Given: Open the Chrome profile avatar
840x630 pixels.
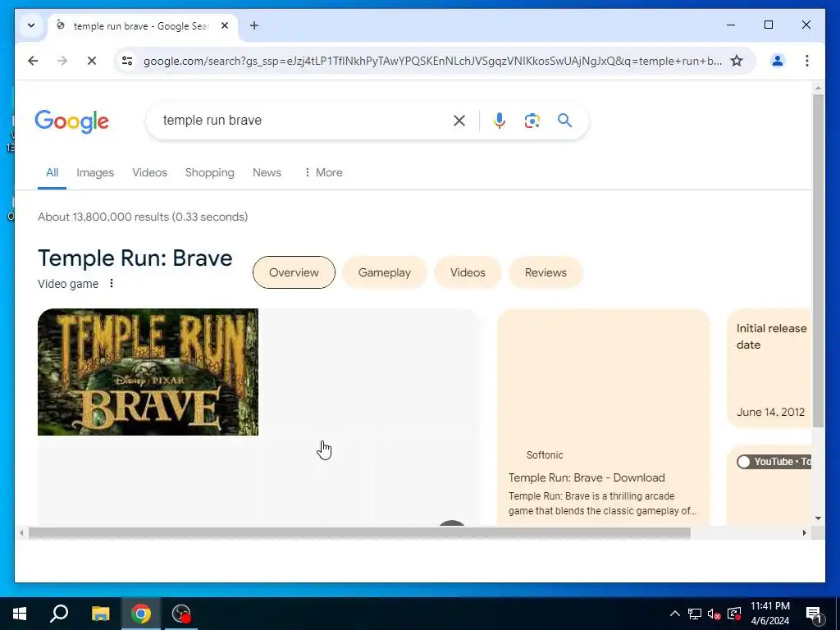Looking at the screenshot, I should pyautogui.click(x=778, y=61).
